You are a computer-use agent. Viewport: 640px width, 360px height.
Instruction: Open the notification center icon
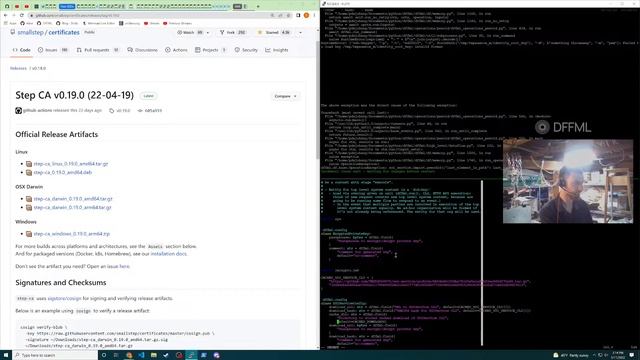(631, 355)
